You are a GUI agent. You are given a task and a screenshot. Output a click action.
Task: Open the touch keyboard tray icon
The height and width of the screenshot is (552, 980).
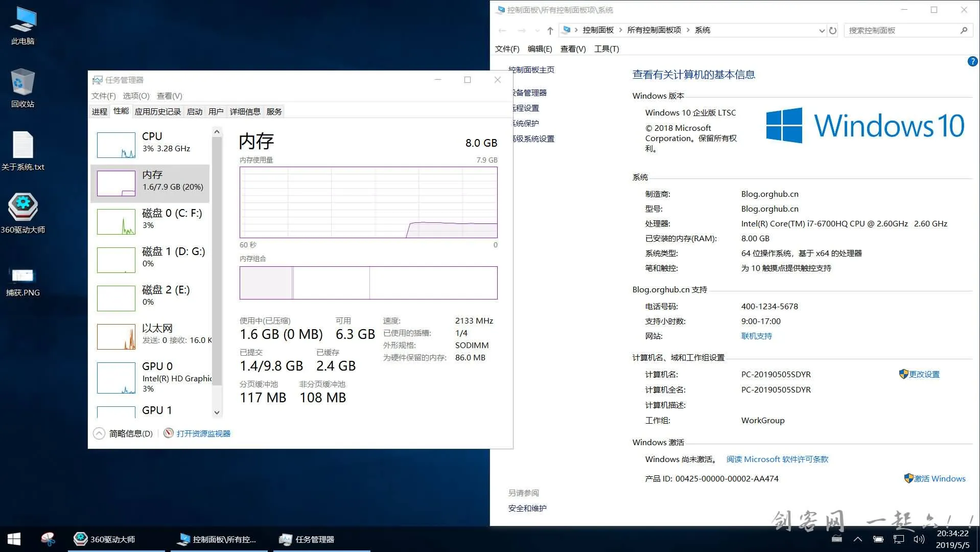[837, 539]
